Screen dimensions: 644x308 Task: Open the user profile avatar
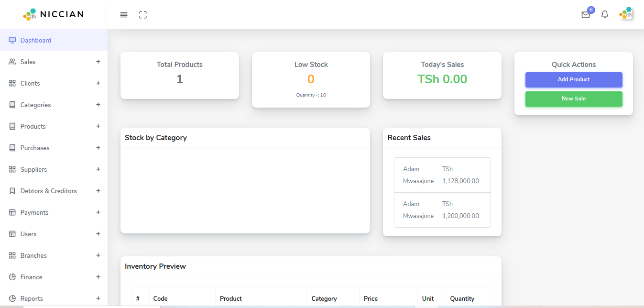tap(625, 14)
